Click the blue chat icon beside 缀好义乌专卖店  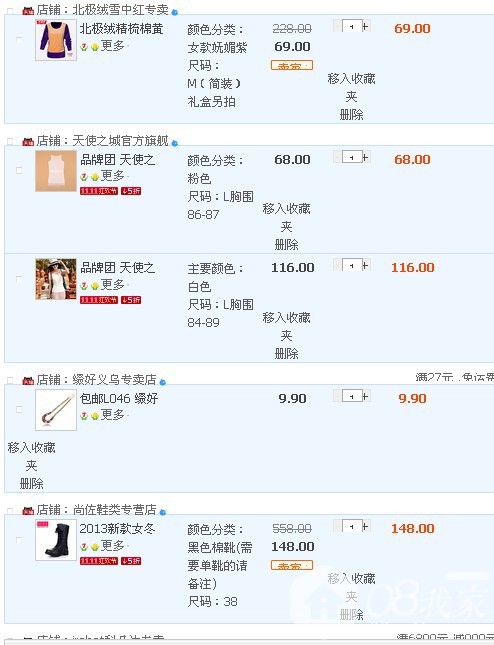163,382
